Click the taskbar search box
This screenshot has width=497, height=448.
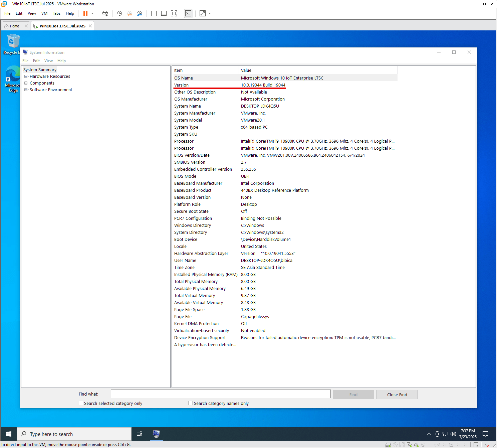(x=74, y=434)
